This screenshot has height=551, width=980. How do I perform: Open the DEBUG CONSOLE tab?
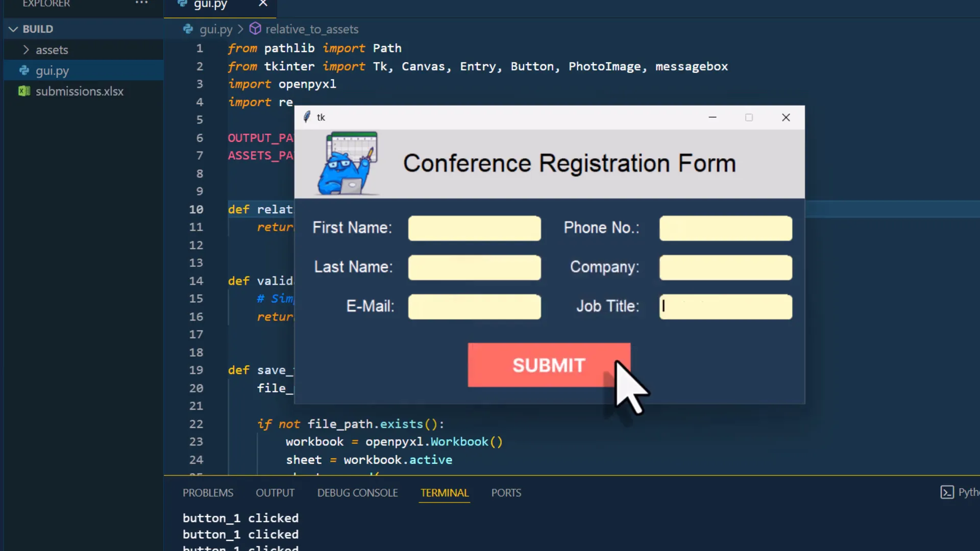[357, 493]
